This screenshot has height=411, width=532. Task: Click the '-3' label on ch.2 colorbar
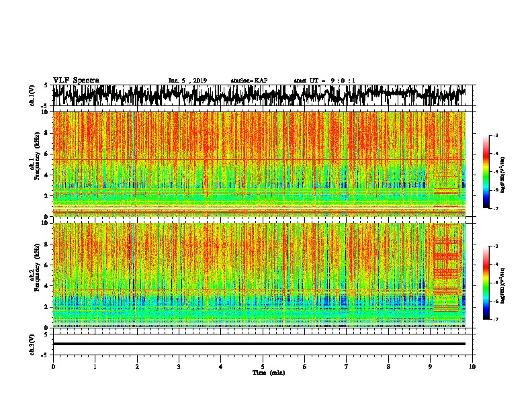tap(496, 246)
